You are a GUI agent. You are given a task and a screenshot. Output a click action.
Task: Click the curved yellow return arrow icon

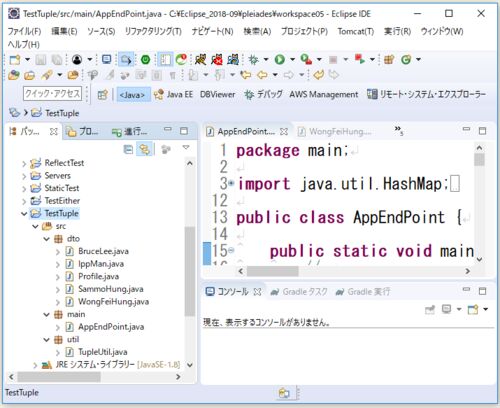(x=318, y=75)
